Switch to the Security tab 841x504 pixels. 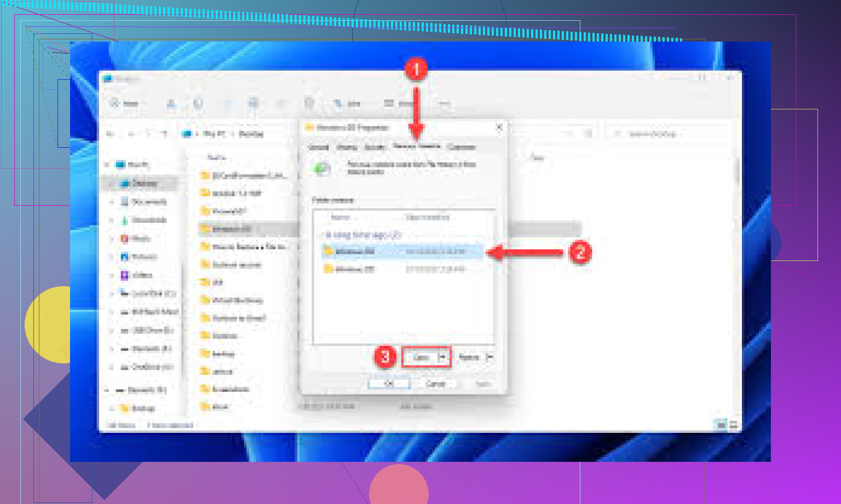click(x=375, y=147)
